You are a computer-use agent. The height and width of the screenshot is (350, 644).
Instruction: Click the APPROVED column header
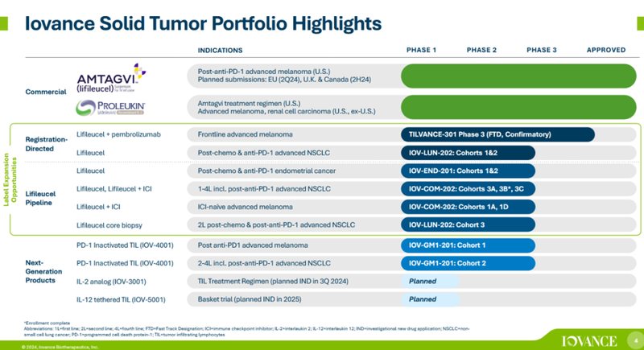point(605,50)
